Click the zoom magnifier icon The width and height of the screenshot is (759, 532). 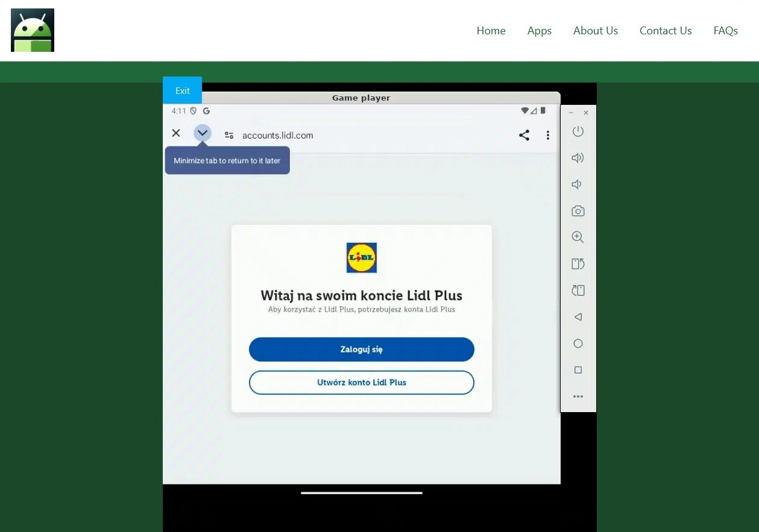(578, 237)
